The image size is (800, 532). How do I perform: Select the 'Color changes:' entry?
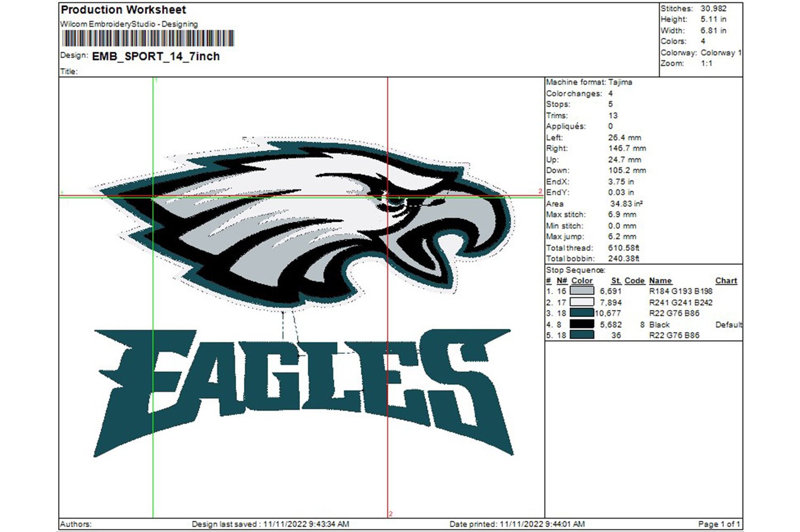click(579, 93)
